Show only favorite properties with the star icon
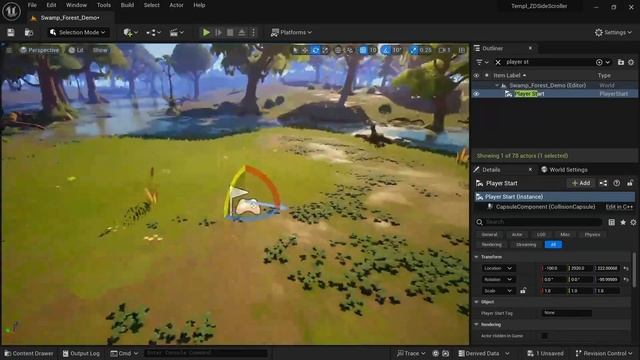Viewport: 640px width, 360px height. (623, 222)
